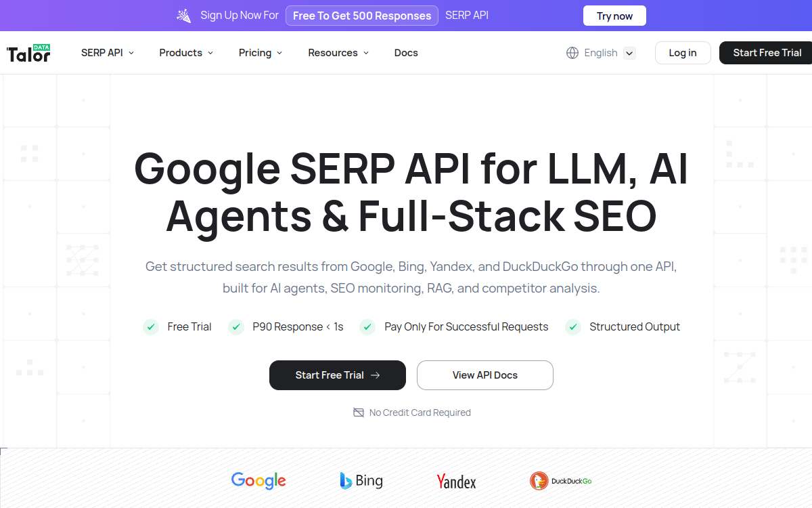Click the hero Start Free Trial button
Screen dimensions: 812x508
[338, 375]
